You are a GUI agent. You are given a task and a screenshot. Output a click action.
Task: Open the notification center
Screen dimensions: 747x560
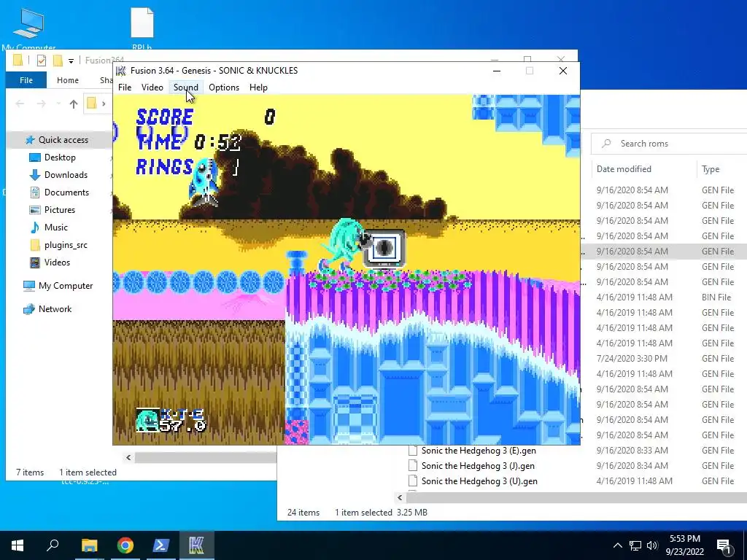724,545
